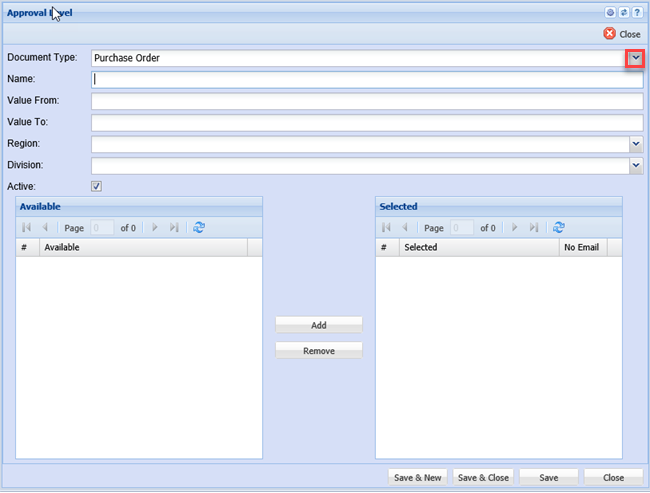The height and width of the screenshot is (493, 650).
Task: Click the refresh icon in window title bar
Action: point(623,13)
